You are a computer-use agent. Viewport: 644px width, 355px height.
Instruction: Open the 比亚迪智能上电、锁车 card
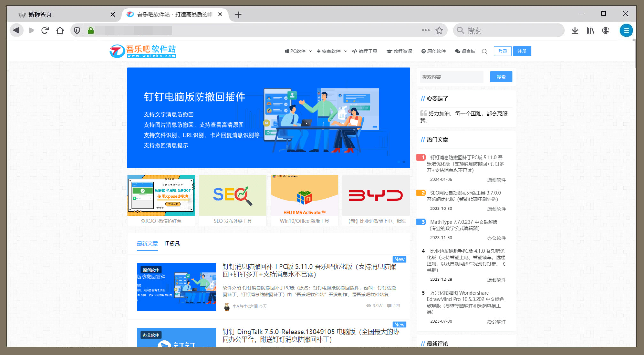pos(376,200)
